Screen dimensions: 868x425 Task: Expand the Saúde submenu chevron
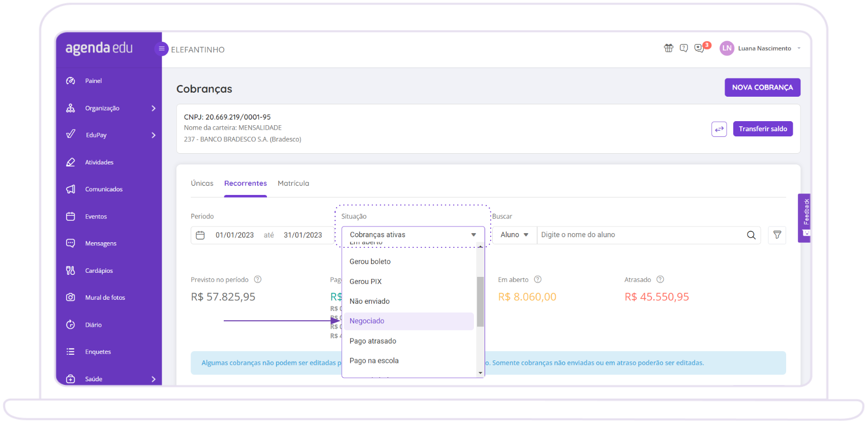tap(154, 379)
